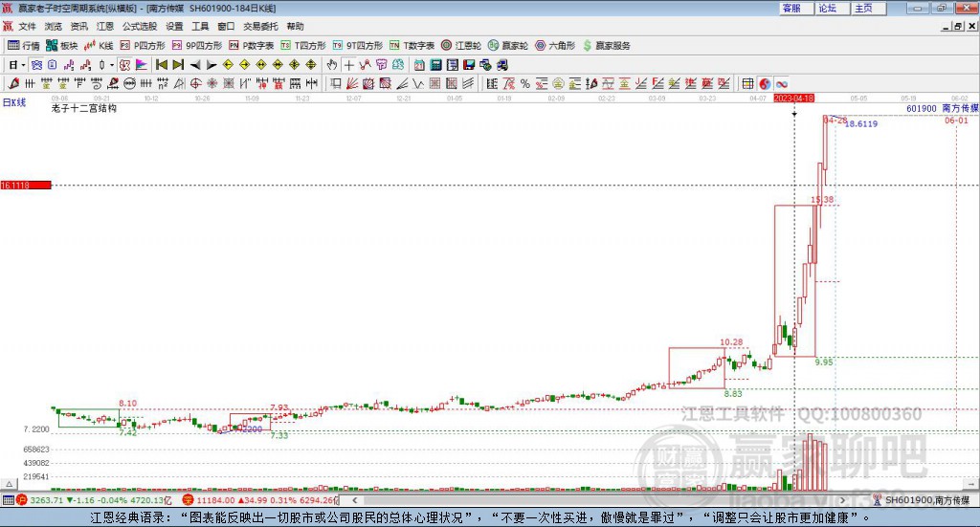Click 老子十二宫结构 chart title

(84, 108)
